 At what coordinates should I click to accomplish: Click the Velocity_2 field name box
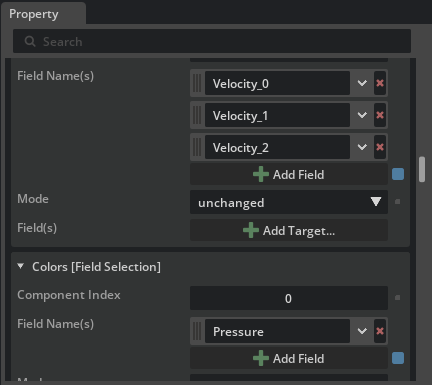tap(277, 147)
